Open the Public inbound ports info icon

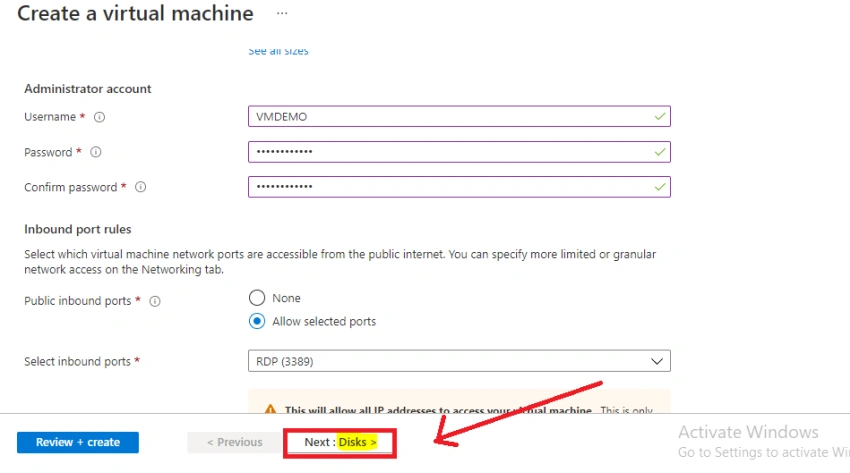(155, 301)
